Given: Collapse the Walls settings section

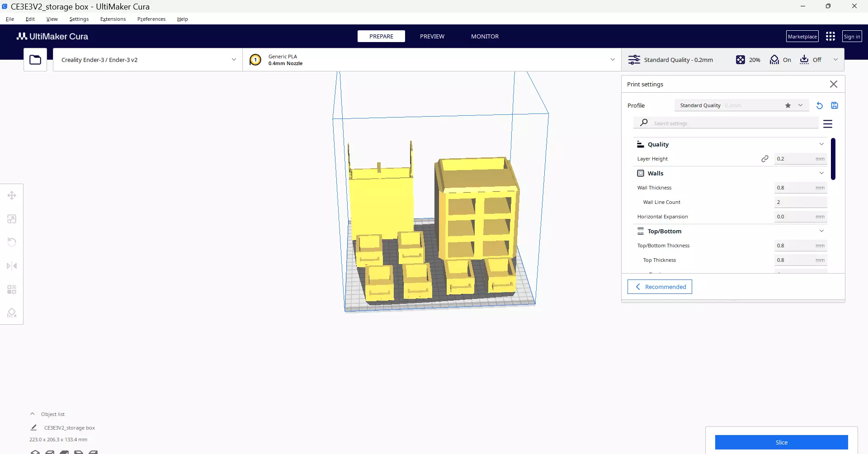Looking at the screenshot, I should tap(821, 173).
